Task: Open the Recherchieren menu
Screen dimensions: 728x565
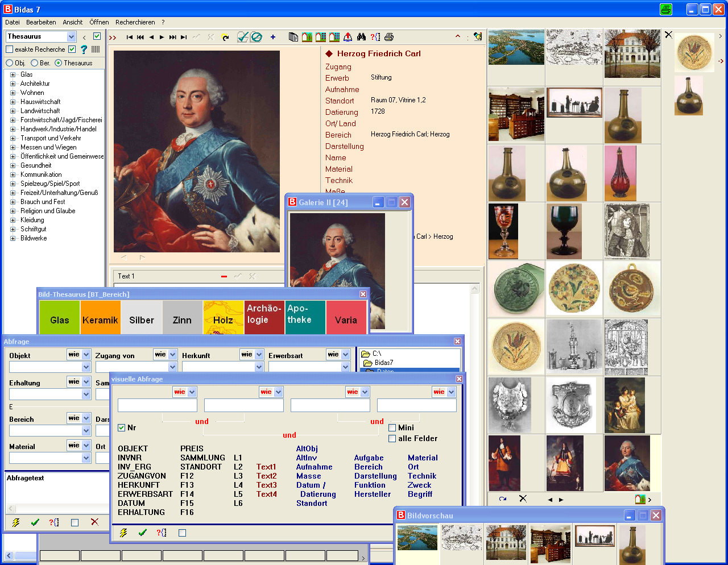Action: point(135,22)
